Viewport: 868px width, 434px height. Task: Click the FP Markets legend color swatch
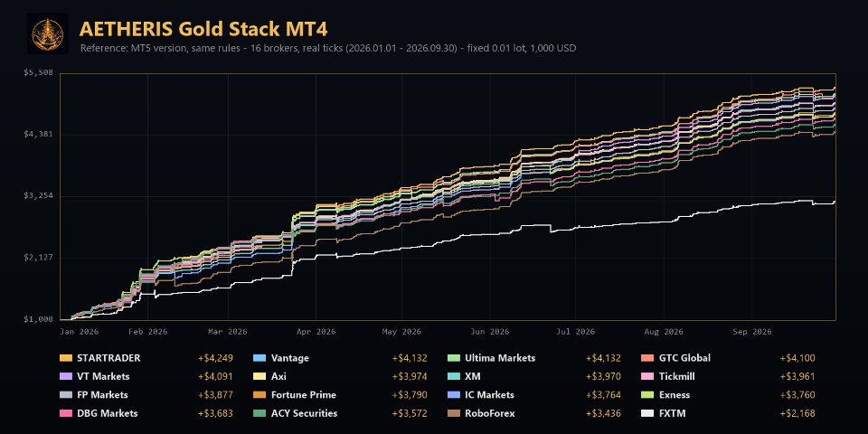pos(65,395)
